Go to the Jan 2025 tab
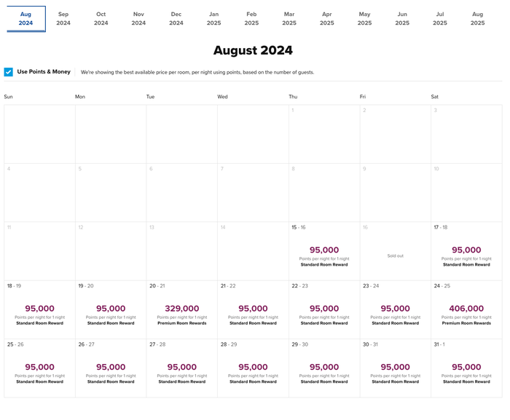510x420 pixels. click(213, 18)
